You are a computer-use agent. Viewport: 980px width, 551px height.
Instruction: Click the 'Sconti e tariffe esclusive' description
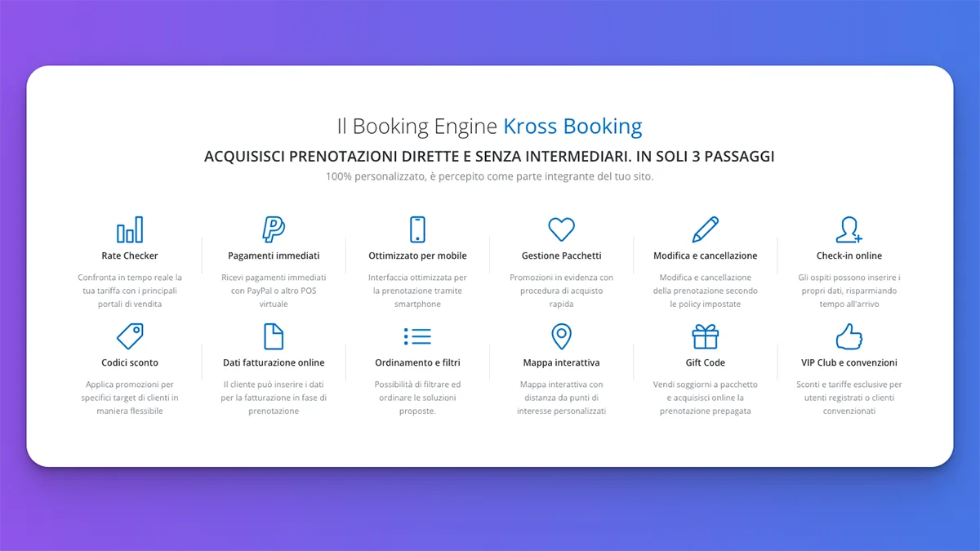click(x=849, y=398)
